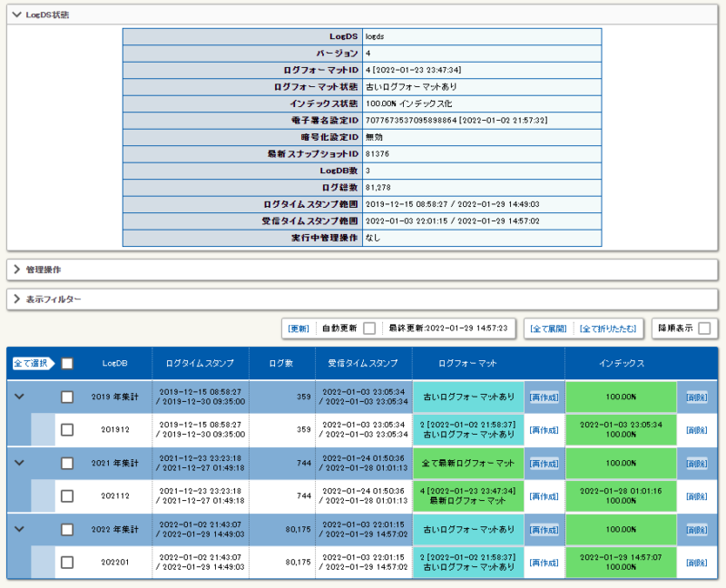Screen dimensions: 726x588
Task: Collapse the 2021 年集計 table row
Action: [x=20, y=463]
